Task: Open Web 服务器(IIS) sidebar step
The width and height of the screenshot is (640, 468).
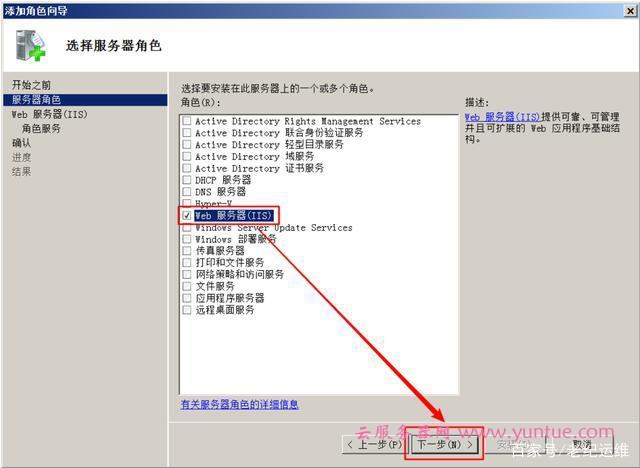Action: 49,114
